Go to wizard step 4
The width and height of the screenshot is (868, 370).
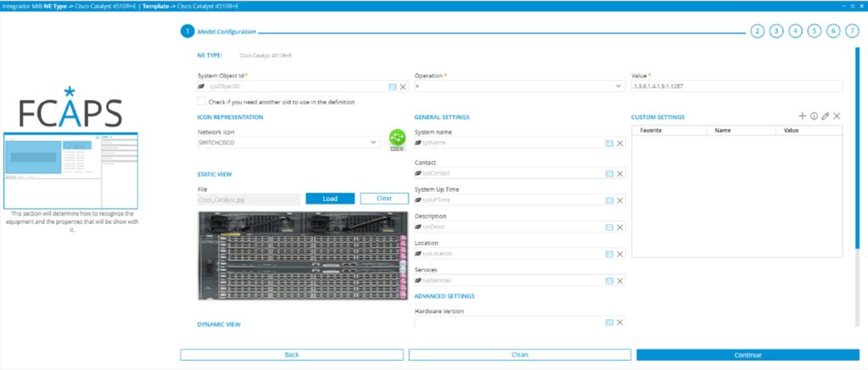pyautogui.click(x=795, y=31)
